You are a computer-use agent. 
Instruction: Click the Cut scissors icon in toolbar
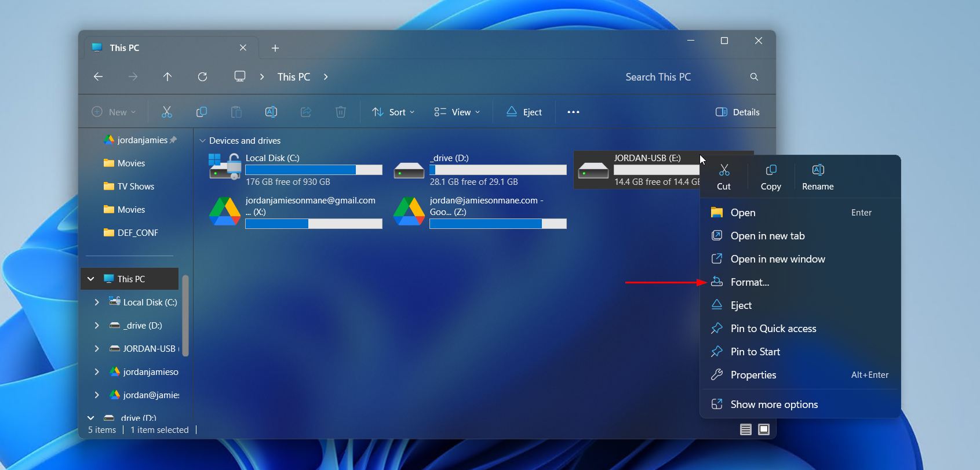point(167,112)
